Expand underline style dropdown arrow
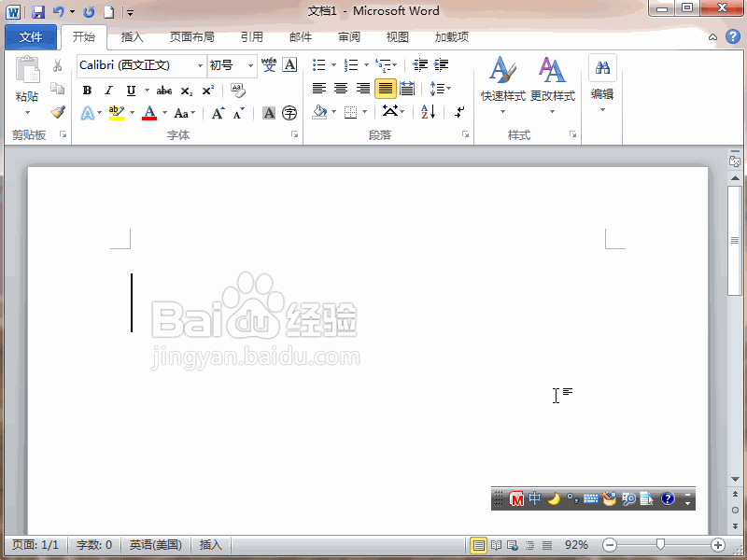The height and width of the screenshot is (560, 747). pyautogui.click(x=147, y=90)
